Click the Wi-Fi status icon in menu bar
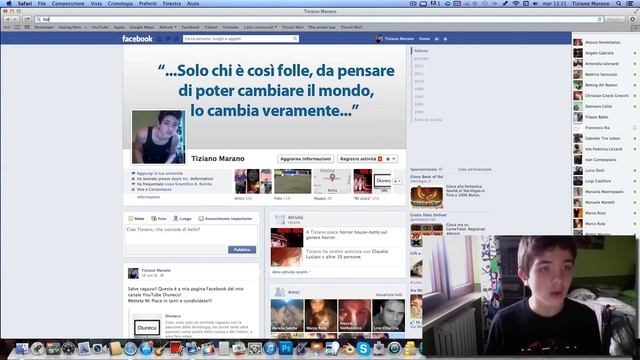640x360 pixels. [516, 4]
